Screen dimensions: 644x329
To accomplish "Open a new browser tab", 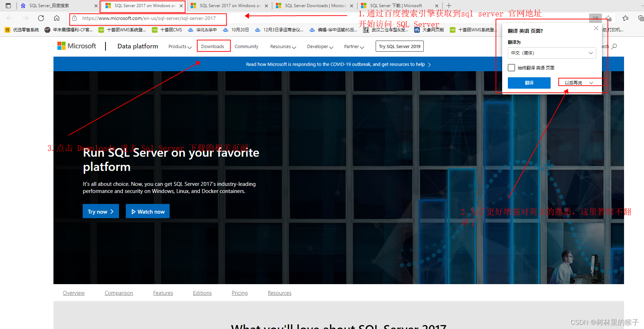I will [449, 6].
